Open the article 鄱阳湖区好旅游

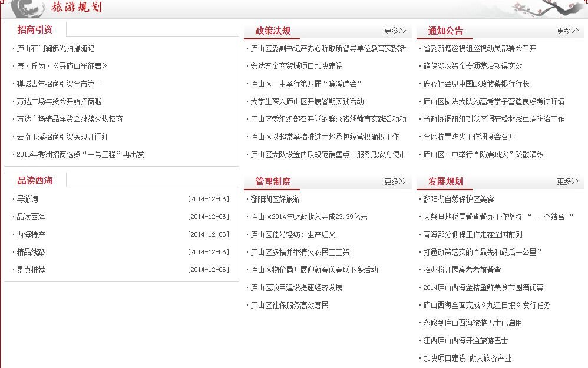276,198
